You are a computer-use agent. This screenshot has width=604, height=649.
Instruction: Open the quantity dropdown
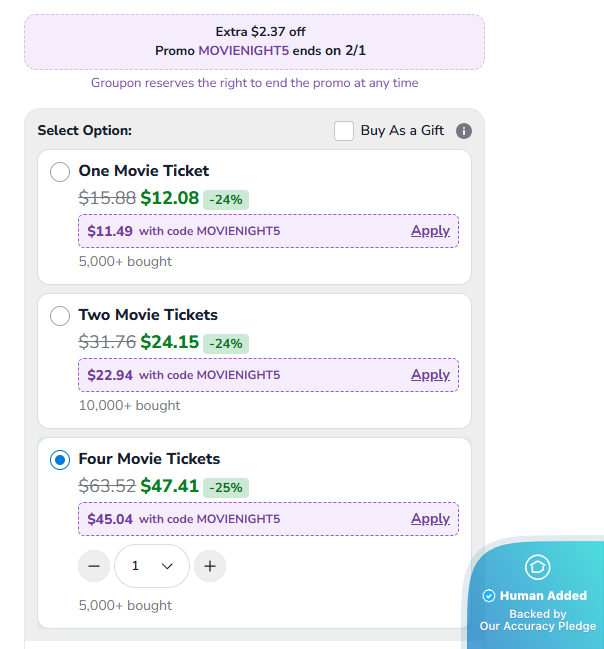click(x=152, y=566)
